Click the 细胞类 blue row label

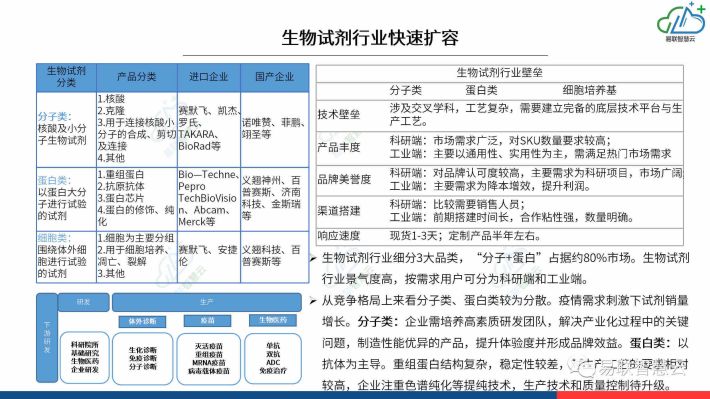54,238
